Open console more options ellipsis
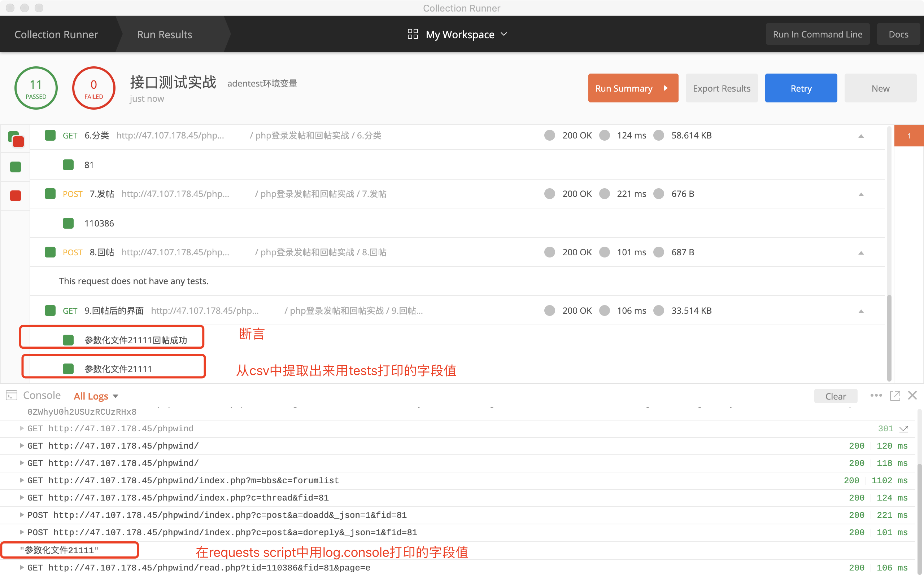 [876, 395]
